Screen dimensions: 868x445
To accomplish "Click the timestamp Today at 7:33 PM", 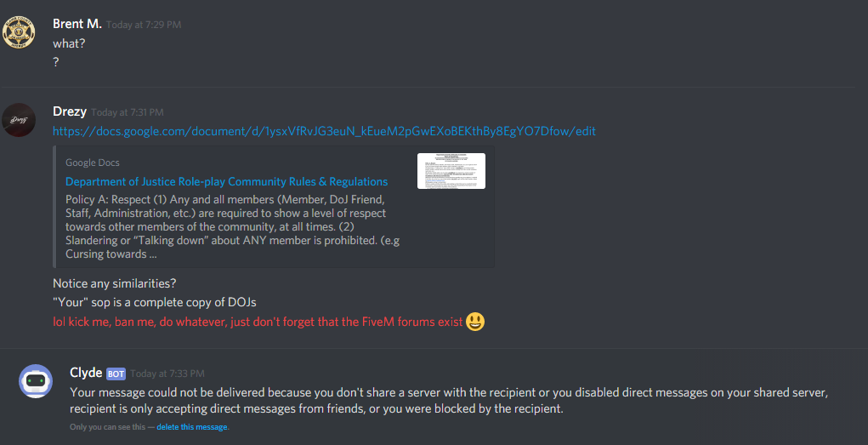I will [167, 374].
